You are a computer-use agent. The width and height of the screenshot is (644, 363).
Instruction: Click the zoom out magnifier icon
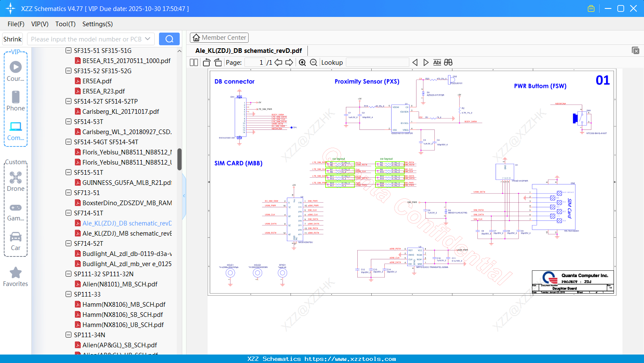[x=313, y=63]
